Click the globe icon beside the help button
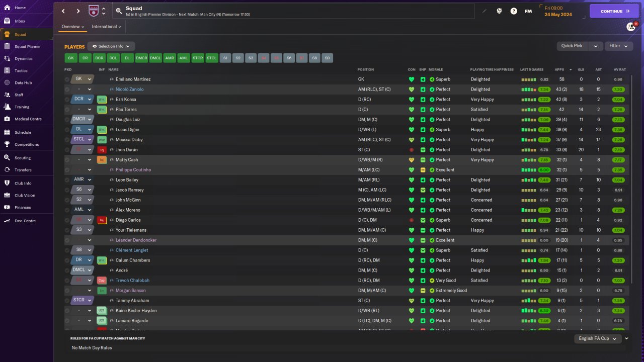The width and height of the screenshot is (644, 362). point(499,11)
